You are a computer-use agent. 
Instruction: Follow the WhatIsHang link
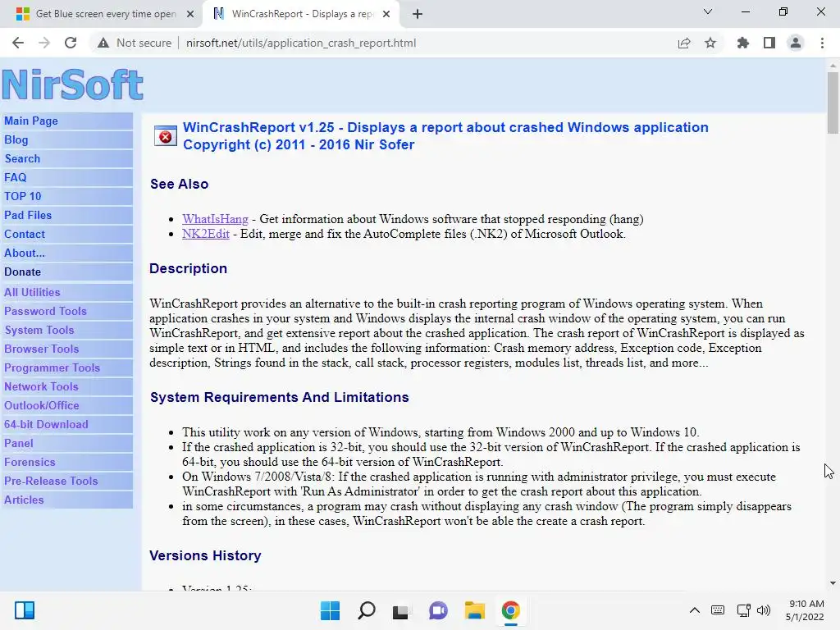pyautogui.click(x=215, y=219)
